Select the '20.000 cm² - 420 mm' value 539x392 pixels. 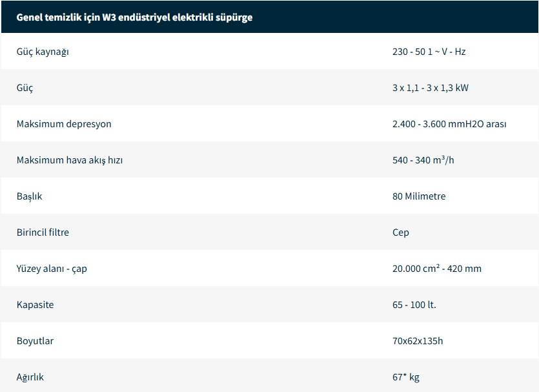436,269
